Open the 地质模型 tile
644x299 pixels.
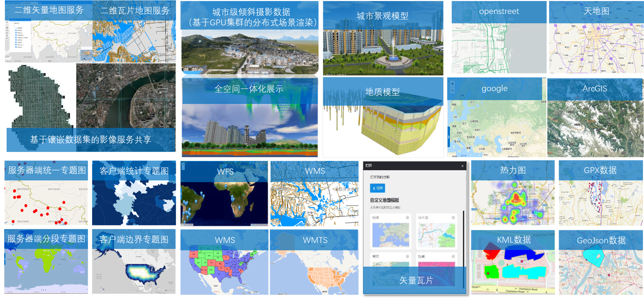coord(383,117)
